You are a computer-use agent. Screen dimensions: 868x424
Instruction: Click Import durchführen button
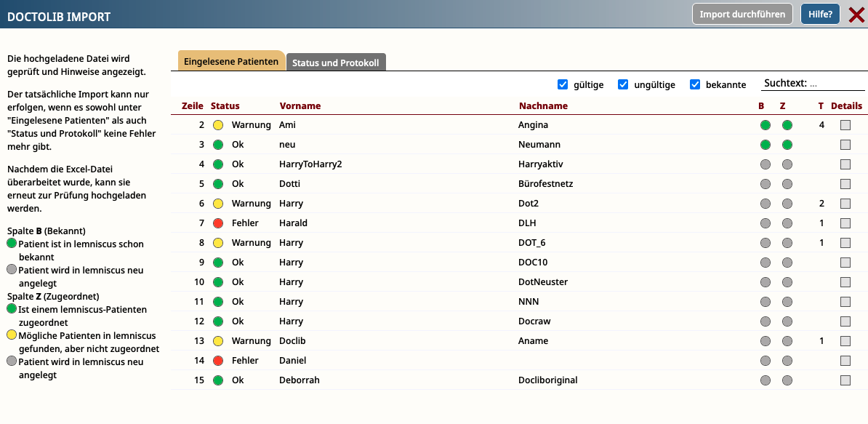coord(742,15)
